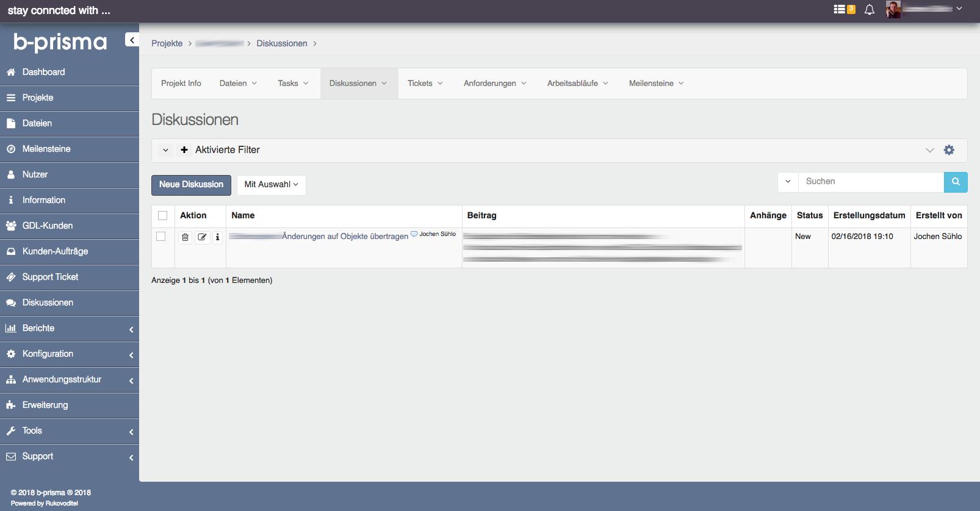Open the info icon for the discussion
The height and width of the screenshot is (511, 980).
217,237
